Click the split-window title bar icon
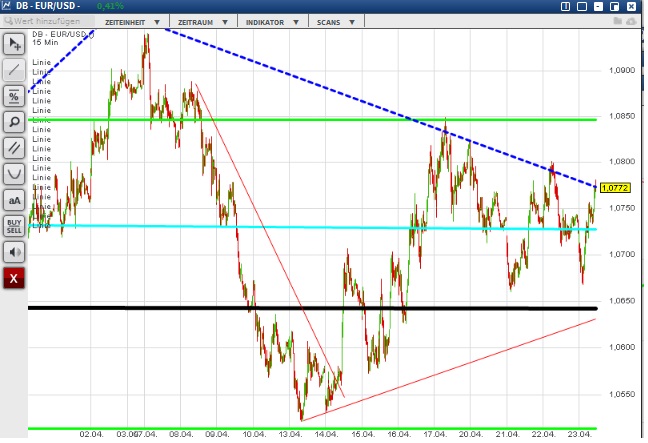Viewport: 648px width, 443px height. (565, 6)
